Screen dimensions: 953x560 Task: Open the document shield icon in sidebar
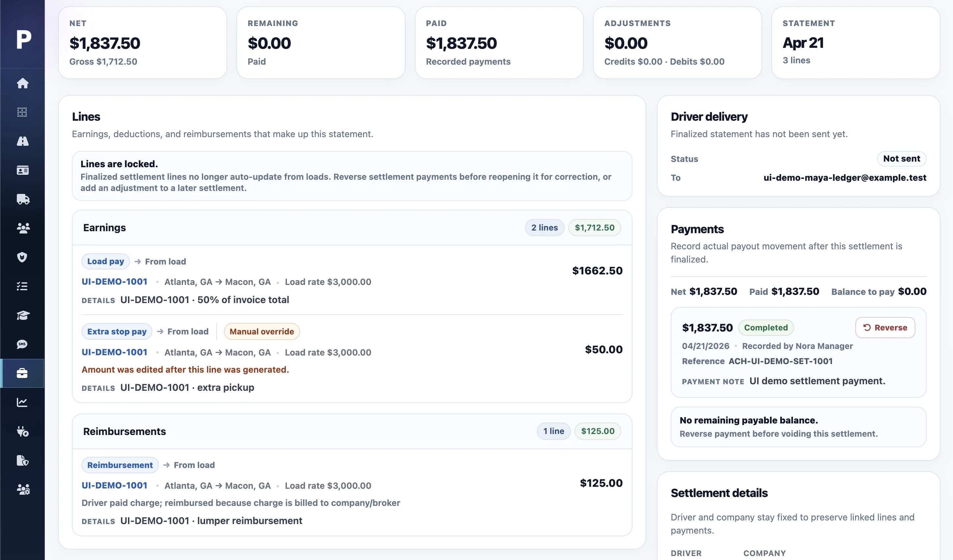(23, 460)
